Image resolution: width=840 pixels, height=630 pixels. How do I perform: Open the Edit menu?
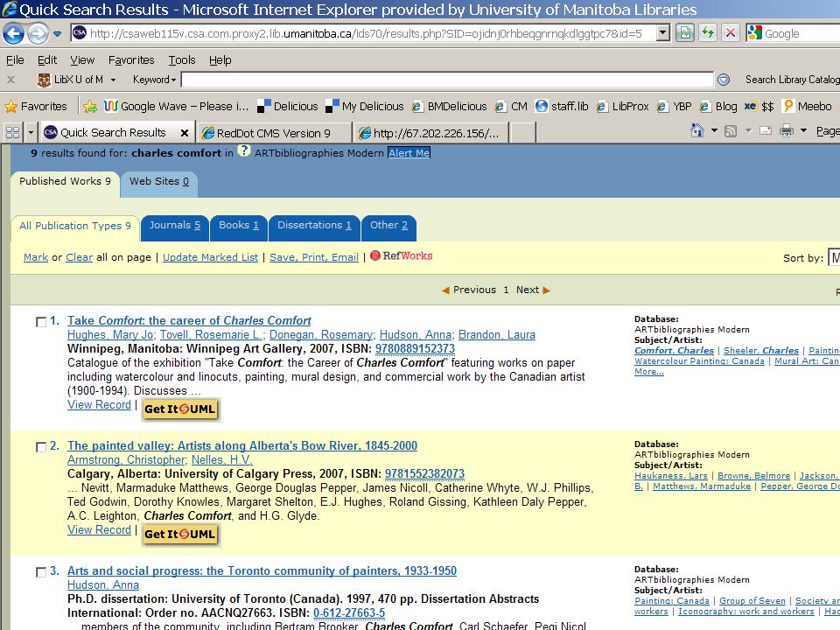pyautogui.click(x=47, y=60)
